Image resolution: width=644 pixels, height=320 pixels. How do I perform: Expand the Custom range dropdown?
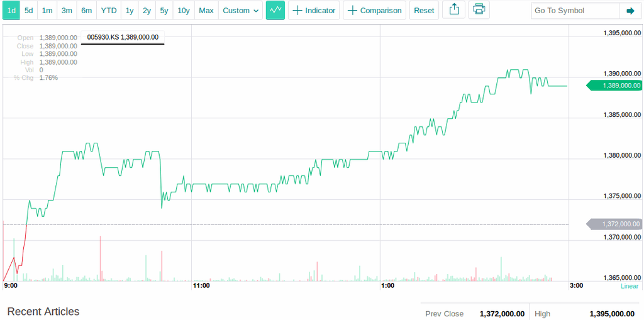[x=241, y=10]
